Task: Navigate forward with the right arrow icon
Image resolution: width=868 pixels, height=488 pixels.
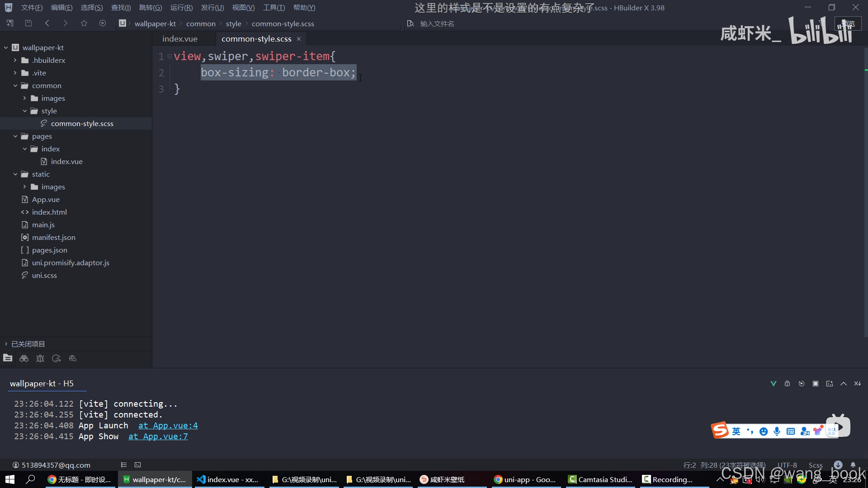Action: 66,23
